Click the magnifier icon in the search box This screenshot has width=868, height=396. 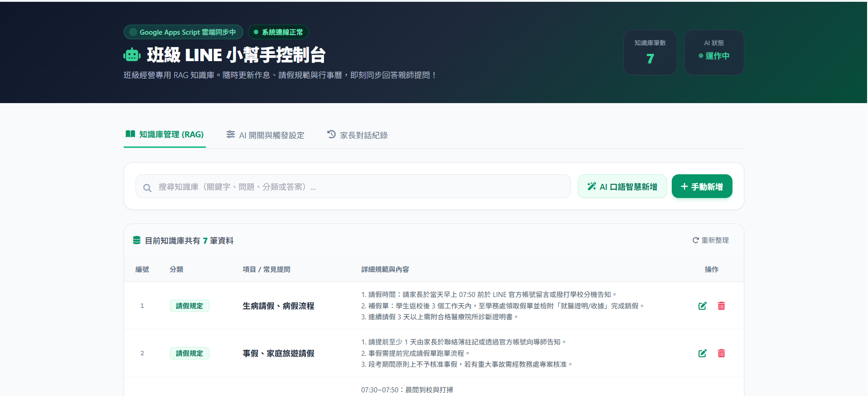(147, 188)
